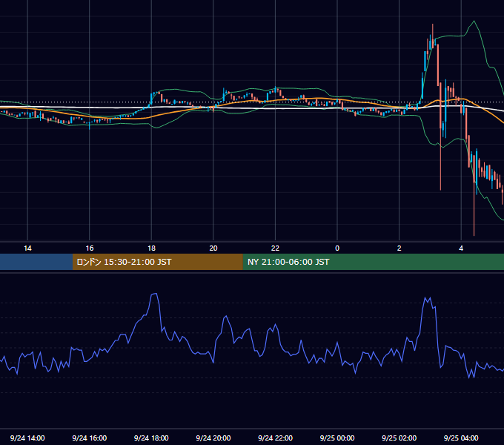Click the '9/24 18:00' indicator axis label
504x445 pixels.
[x=151, y=438]
